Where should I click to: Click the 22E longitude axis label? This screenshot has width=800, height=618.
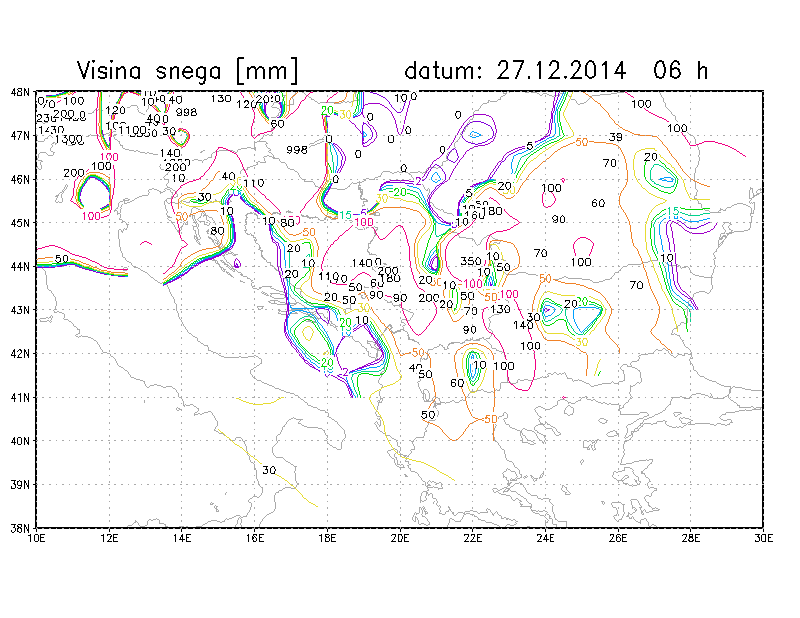(x=472, y=538)
